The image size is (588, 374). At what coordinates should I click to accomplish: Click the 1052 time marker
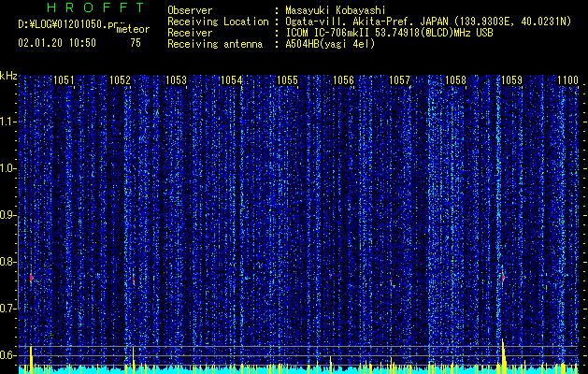120,79
